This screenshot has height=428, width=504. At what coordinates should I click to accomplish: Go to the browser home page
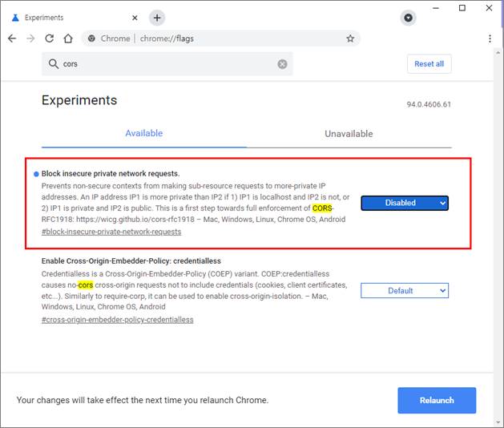pyautogui.click(x=69, y=38)
